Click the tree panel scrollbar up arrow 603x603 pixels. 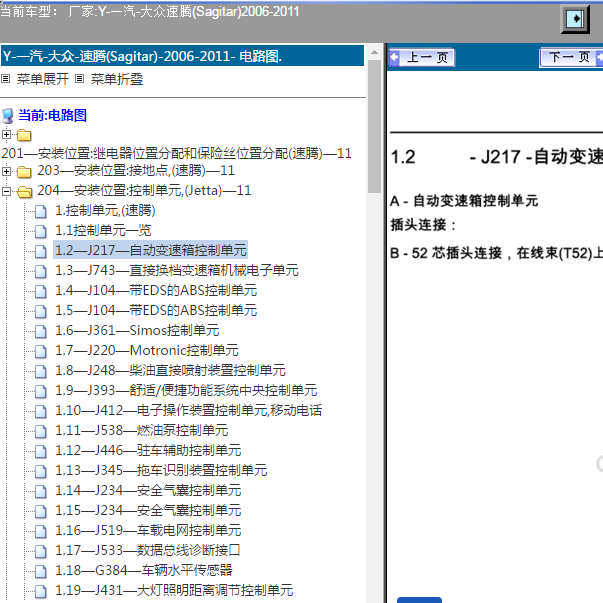375,52
